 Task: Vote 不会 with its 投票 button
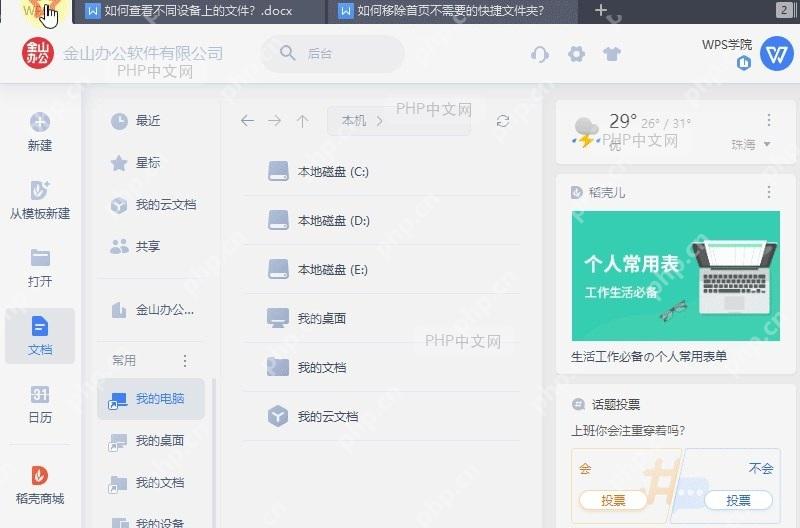pos(738,500)
